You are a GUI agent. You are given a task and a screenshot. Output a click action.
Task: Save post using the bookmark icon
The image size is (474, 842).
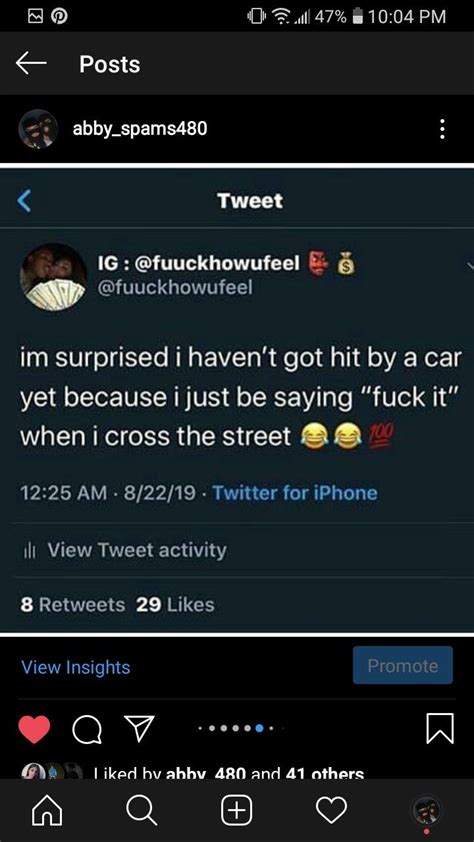[440, 729]
